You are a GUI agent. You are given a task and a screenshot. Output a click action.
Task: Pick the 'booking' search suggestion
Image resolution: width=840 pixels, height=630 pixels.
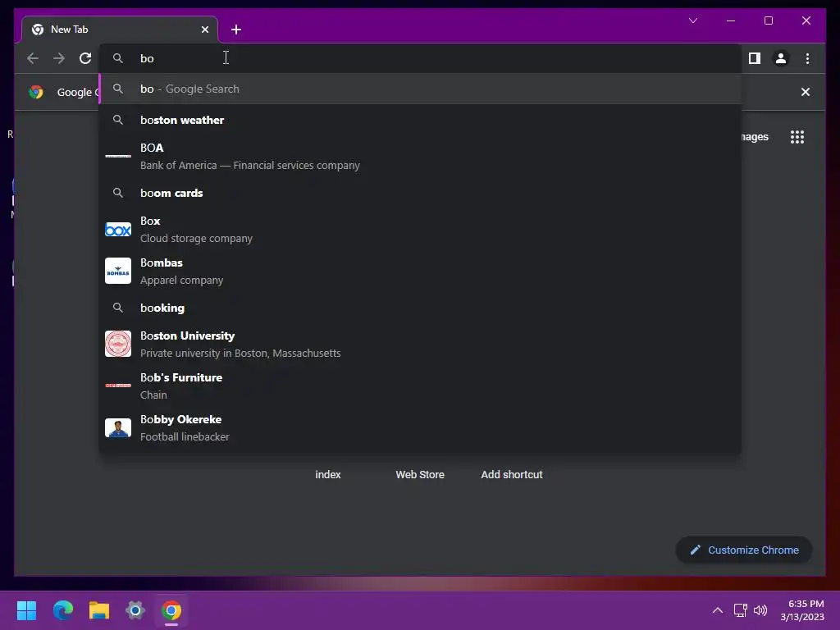[x=421, y=308]
